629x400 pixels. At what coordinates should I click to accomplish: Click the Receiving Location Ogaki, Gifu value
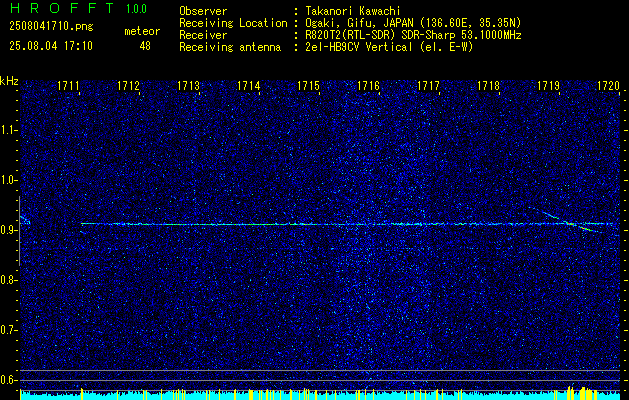(x=413, y=23)
